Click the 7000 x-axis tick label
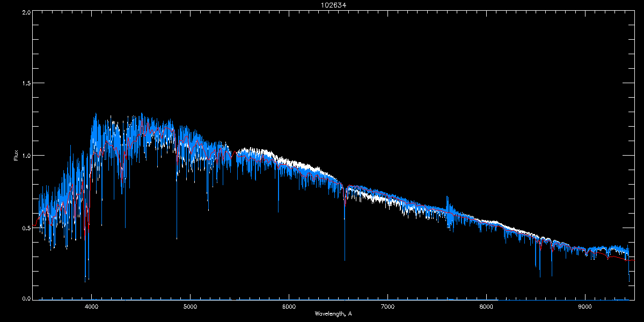644x322 pixels. pyautogui.click(x=387, y=308)
